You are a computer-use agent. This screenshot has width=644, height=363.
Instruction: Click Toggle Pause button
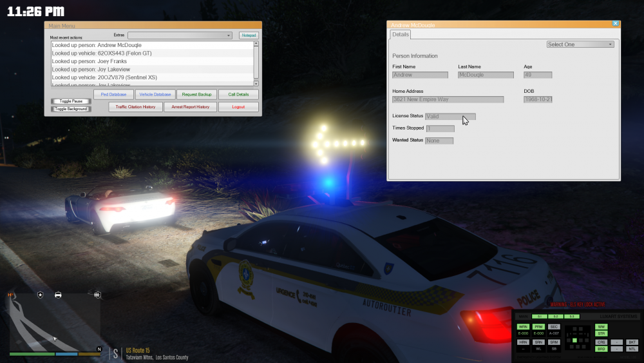pos(71,101)
